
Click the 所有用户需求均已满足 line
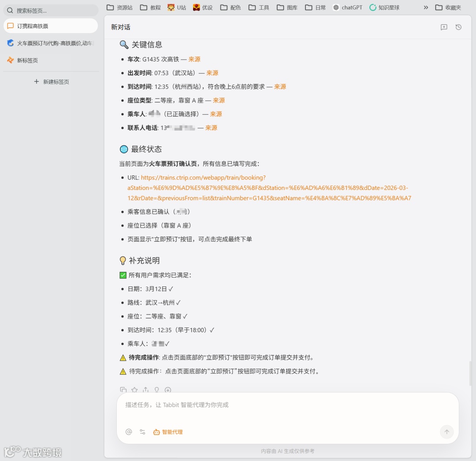click(156, 275)
